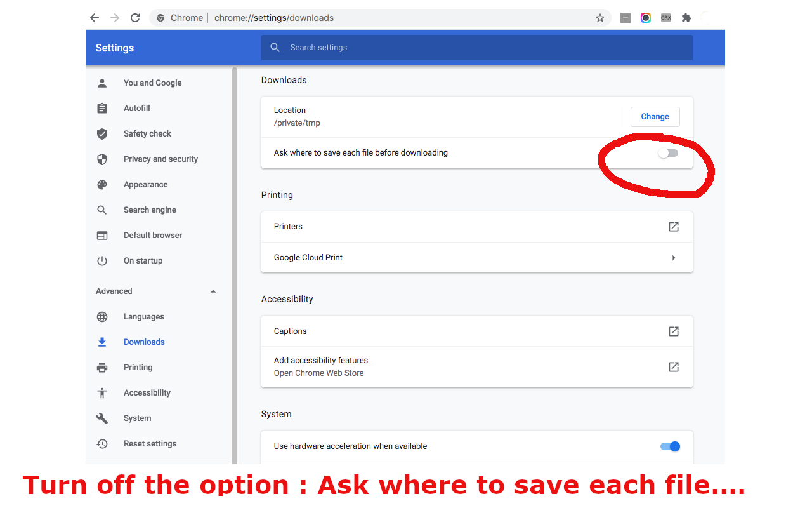Click the Downloads arrow icon in sidebar
The image size is (812, 508).
[x=102, y=342]
